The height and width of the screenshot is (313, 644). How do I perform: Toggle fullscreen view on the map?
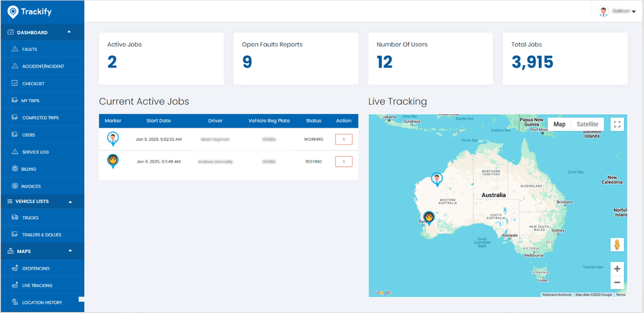coord(617,124)
